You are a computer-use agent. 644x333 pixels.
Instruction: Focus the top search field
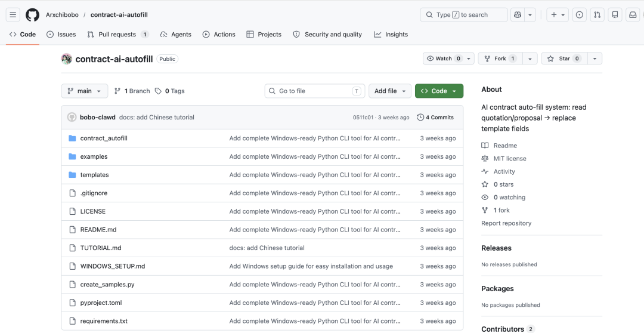464,15
